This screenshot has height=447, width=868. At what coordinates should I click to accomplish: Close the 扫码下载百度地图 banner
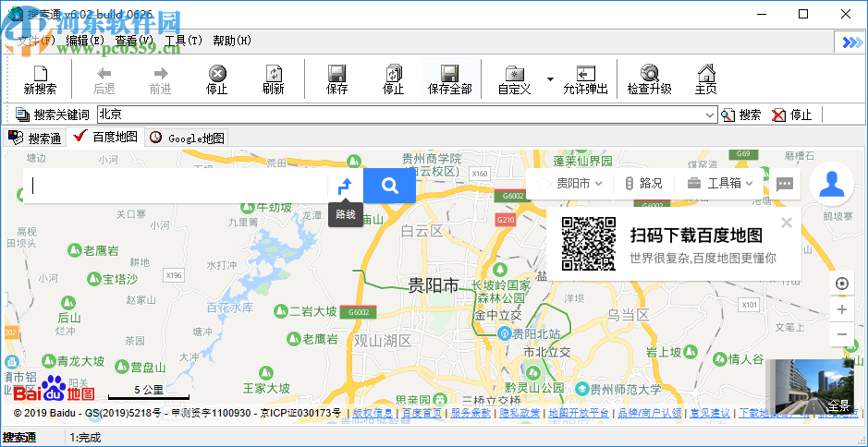787,223
